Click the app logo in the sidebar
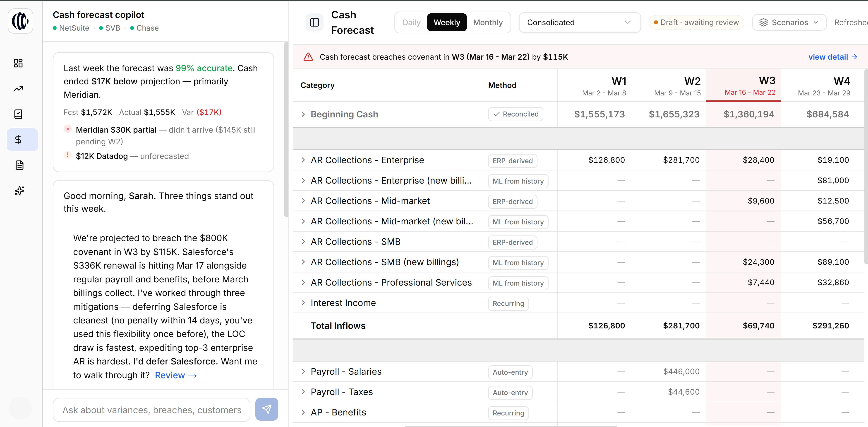The image size is (868, 427). point(21,22)
